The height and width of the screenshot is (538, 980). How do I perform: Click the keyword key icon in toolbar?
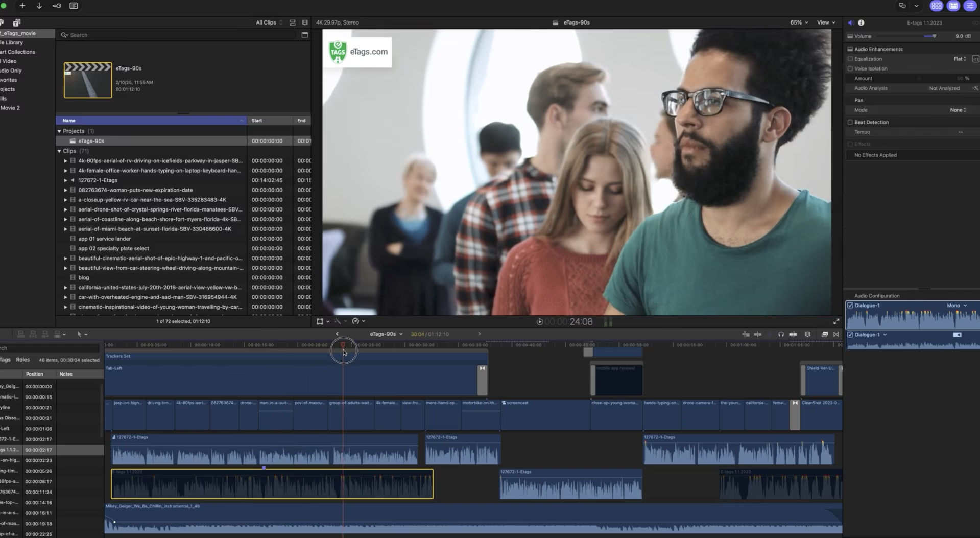click(57, 6)
